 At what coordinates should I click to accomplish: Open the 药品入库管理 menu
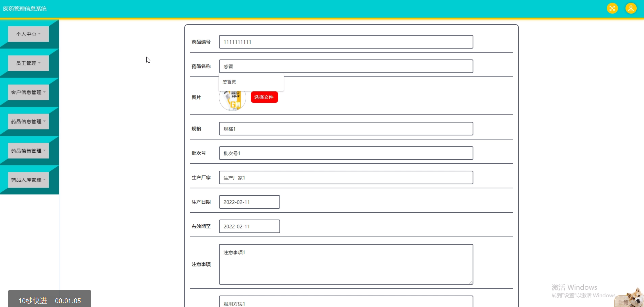pos(28,180)
